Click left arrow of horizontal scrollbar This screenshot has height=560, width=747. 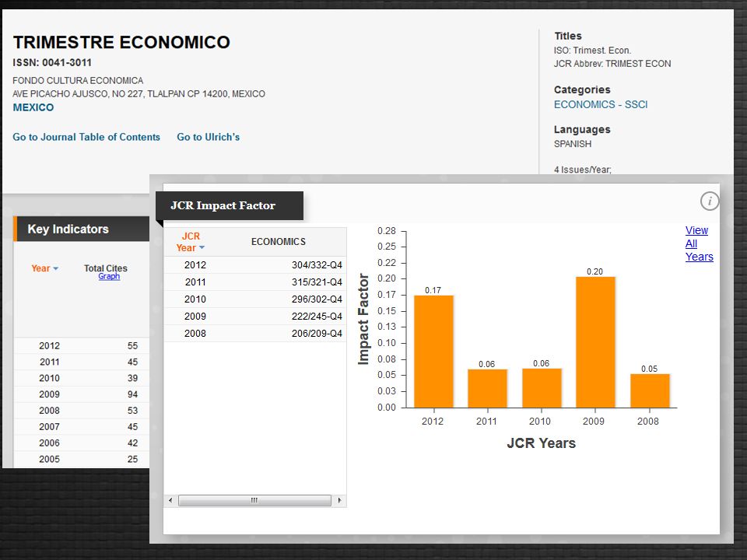click(x=170, y=500)
